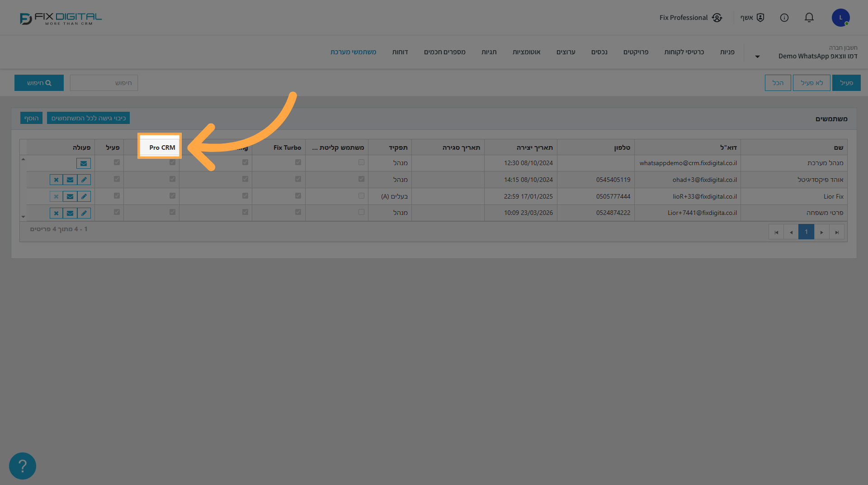Expand the company account dropdown arrow
The height and width of the screenshot is (485, 868).
click(757, 57)
